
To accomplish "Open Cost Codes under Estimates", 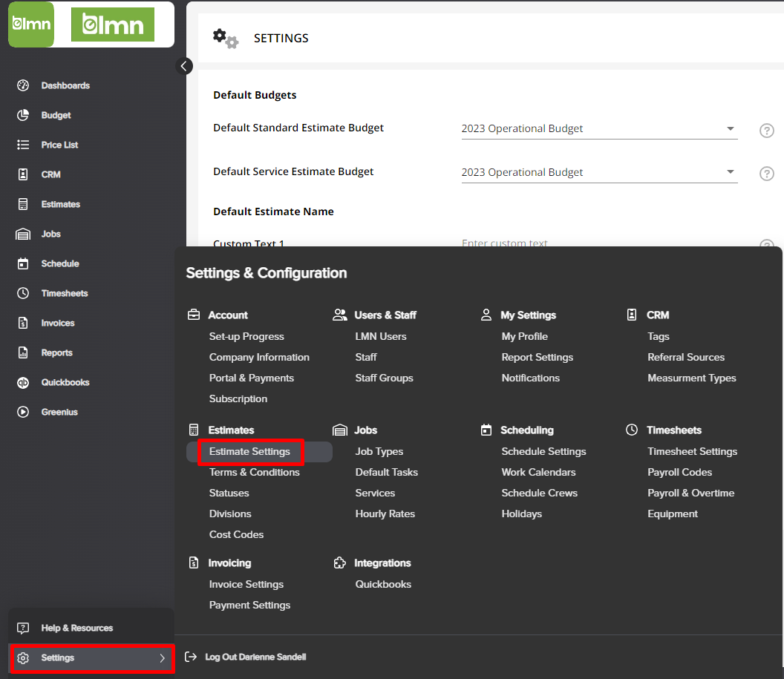I will [236, 534].
